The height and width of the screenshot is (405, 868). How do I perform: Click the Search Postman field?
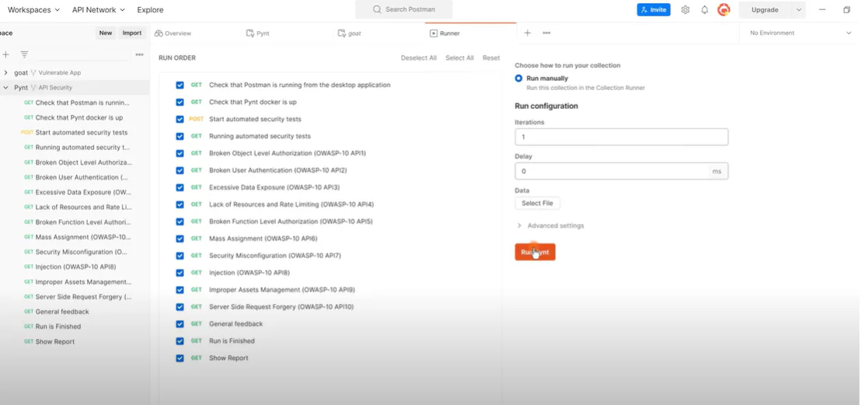coord(403,9)
